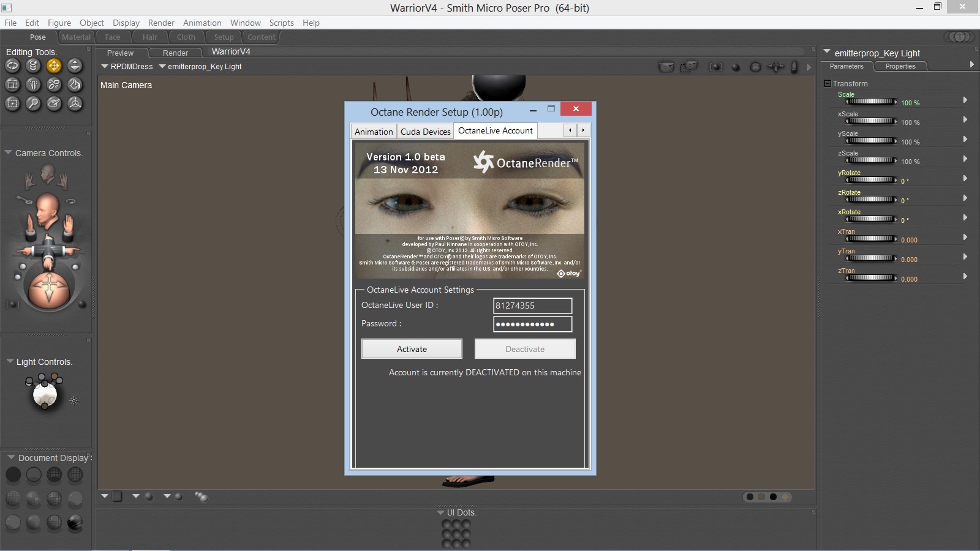This screenshot has width=980, height=551.
Task: Select the last striped-sphere display style
Action: (75, 523)
